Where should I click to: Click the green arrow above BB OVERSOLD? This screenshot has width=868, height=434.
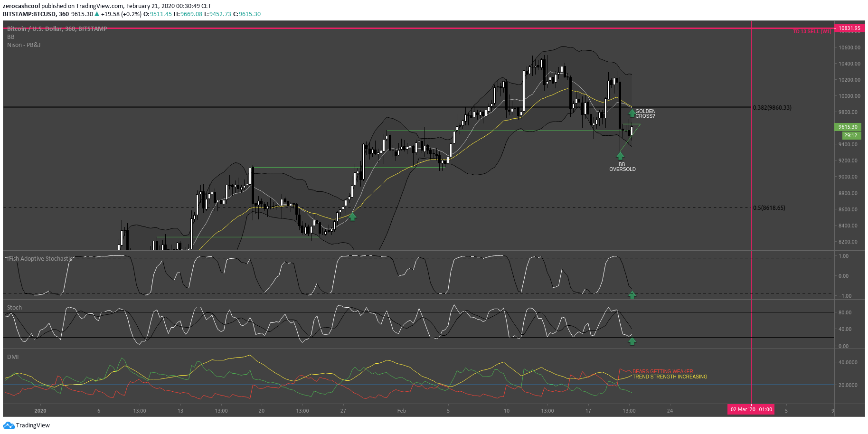(x=620, y=155)
